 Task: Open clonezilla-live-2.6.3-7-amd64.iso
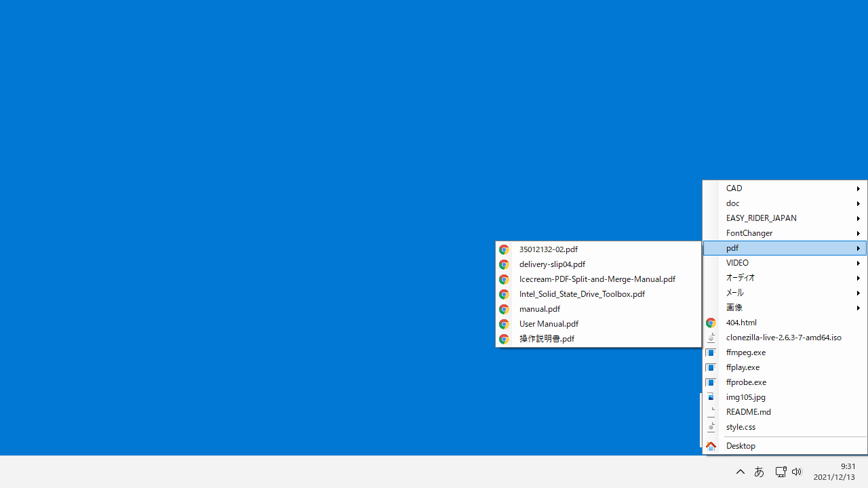(785, 338)
